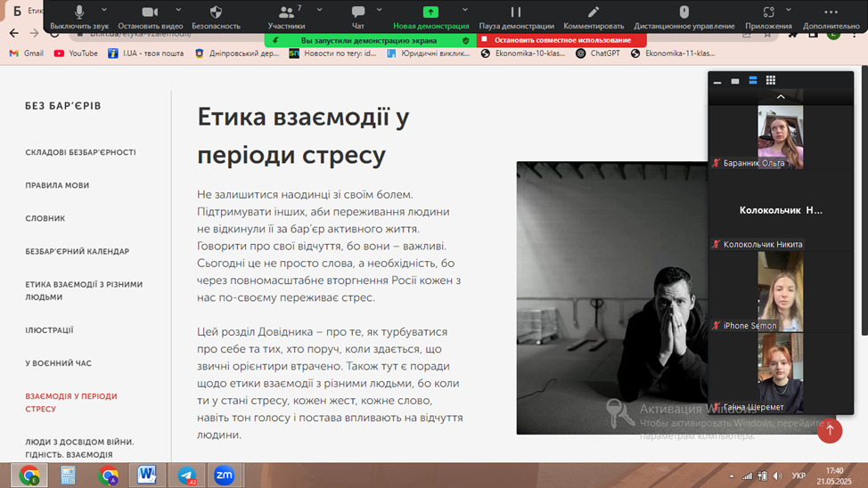Image resolution: width=868 pixels, height=488 pixels.
Task: Expand chat options arrow
Action: click(380, 10)
